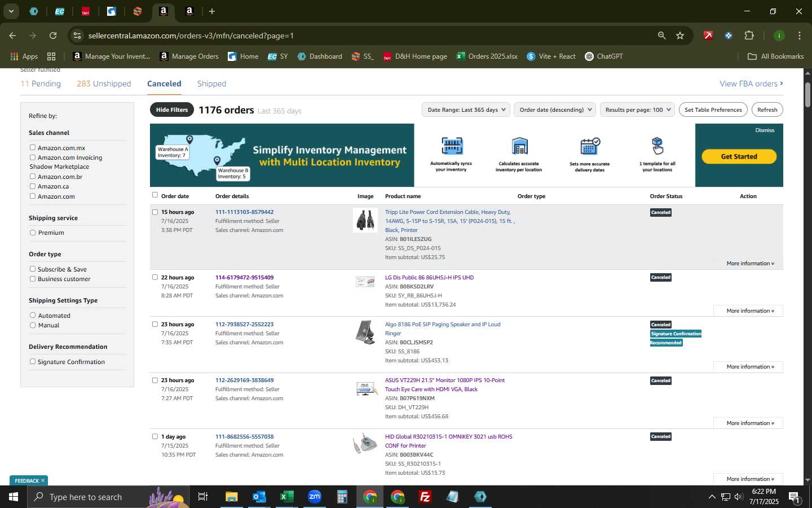812x508 pixels.
Task: Select the Premium shipping service radio
Action: point(33,233)
